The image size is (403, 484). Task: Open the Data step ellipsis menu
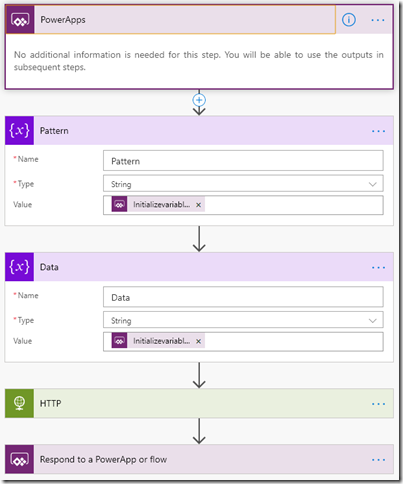(378, 267)
